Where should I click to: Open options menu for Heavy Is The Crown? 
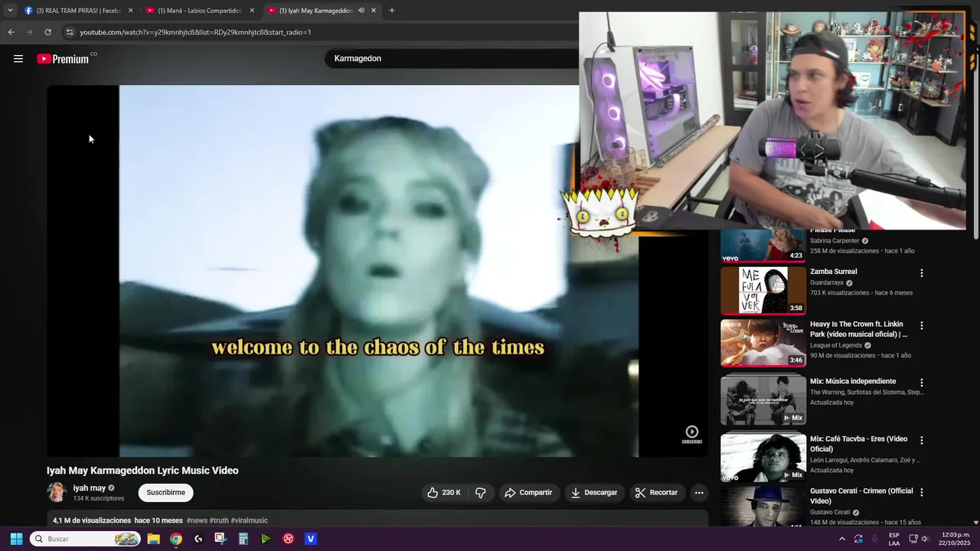[x=922, y=326]
